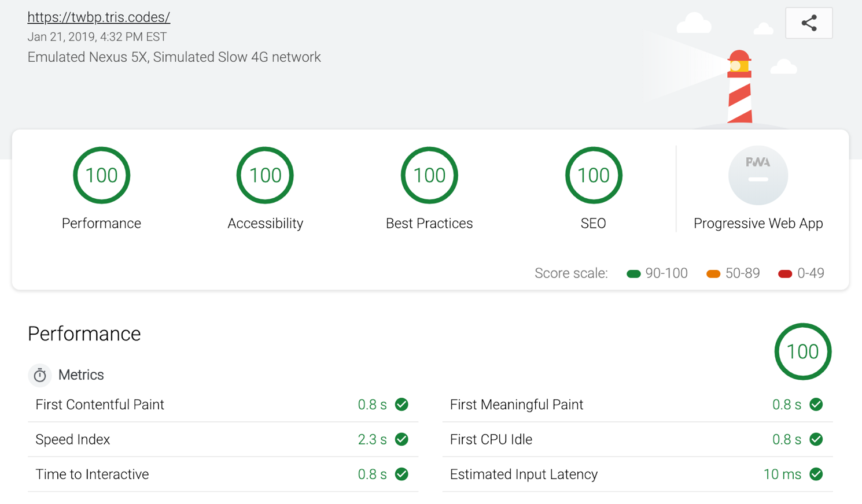Click the share icon button
Viewport: 862px width, 504px height.
[809, 23]
